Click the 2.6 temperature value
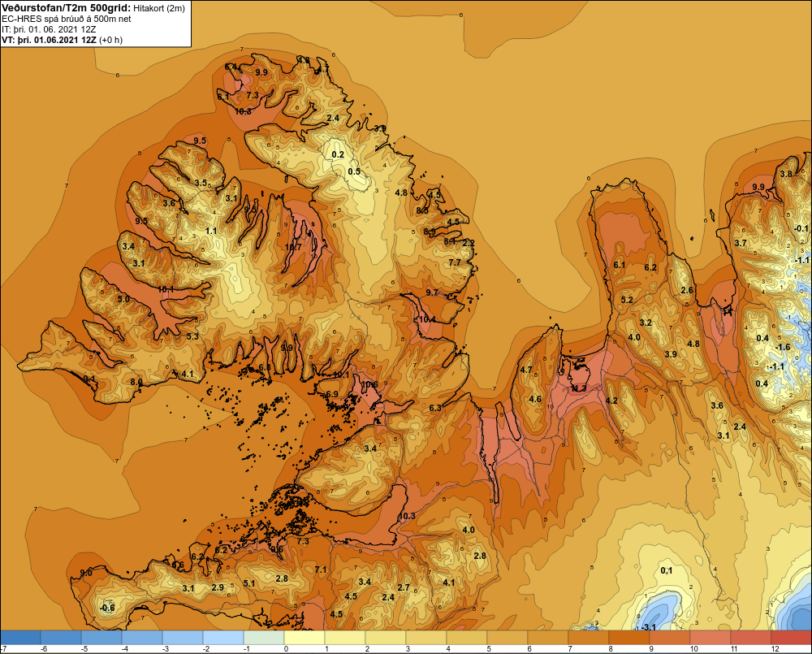This screenshot has height=654, width=812. point(687,290)
